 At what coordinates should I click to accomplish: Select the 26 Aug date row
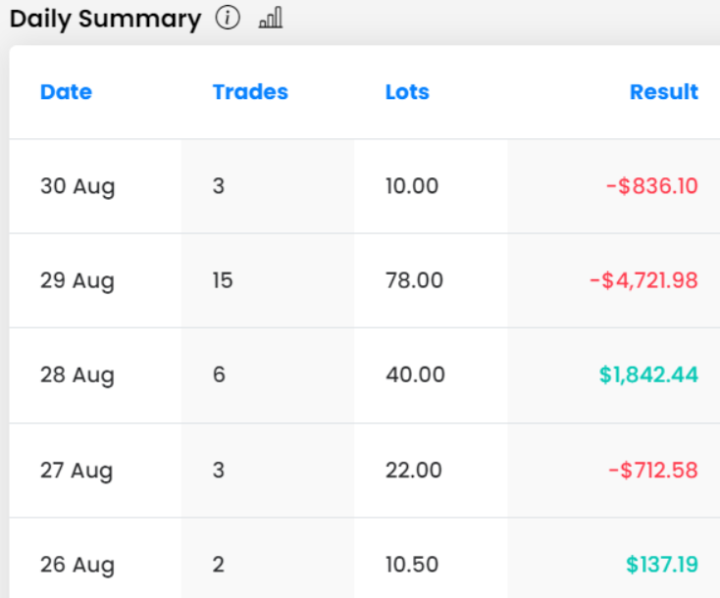pos(77,565)
